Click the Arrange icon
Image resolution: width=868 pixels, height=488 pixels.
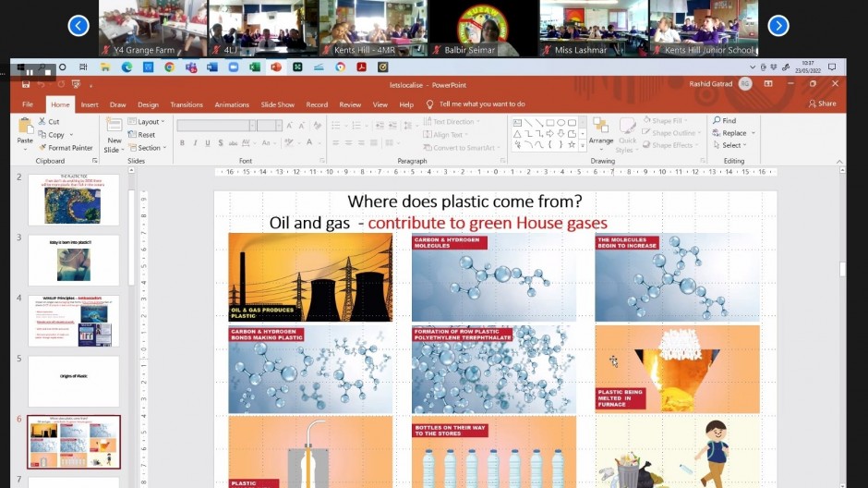tap(600, 126)
